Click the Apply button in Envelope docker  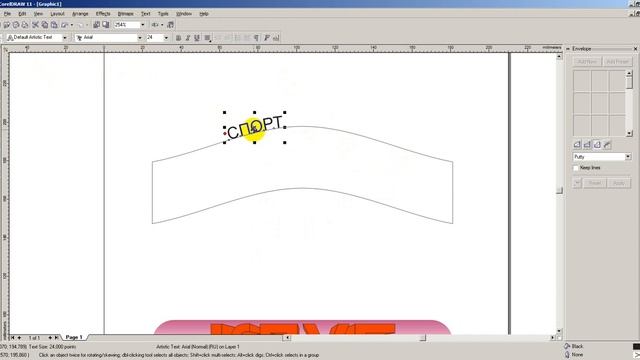tap(619, 183)
